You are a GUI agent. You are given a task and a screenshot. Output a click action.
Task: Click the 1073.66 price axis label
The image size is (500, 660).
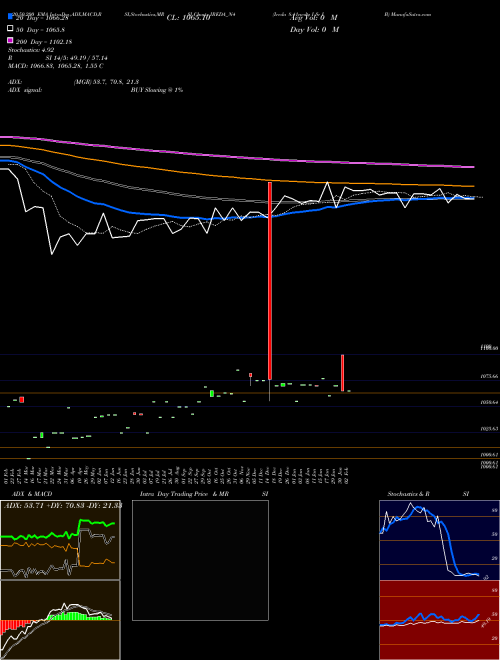(x=489, y=377)
